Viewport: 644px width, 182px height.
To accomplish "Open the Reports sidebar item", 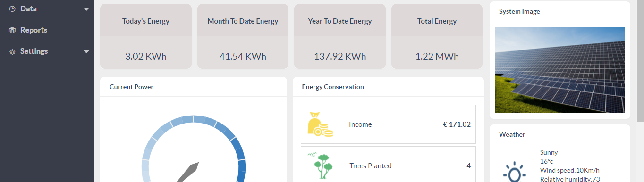I will pos(47,30).
